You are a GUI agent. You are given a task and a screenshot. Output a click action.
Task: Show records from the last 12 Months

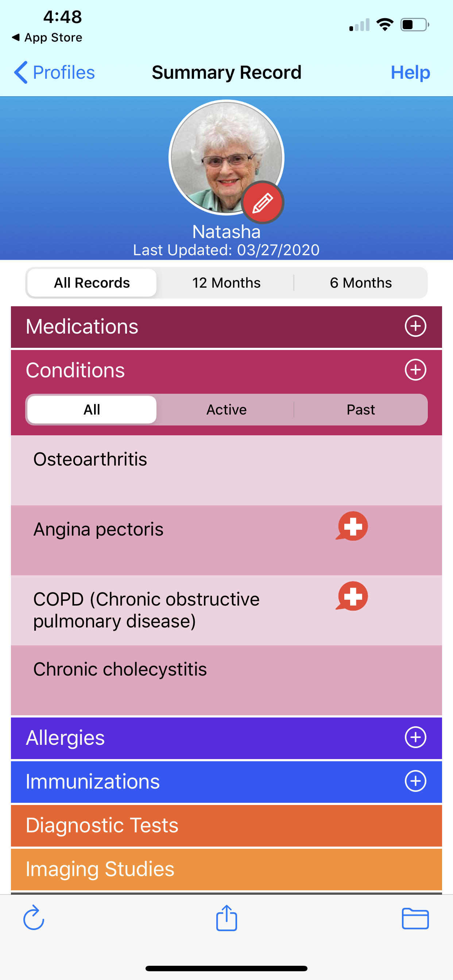[x=226, y=283]
